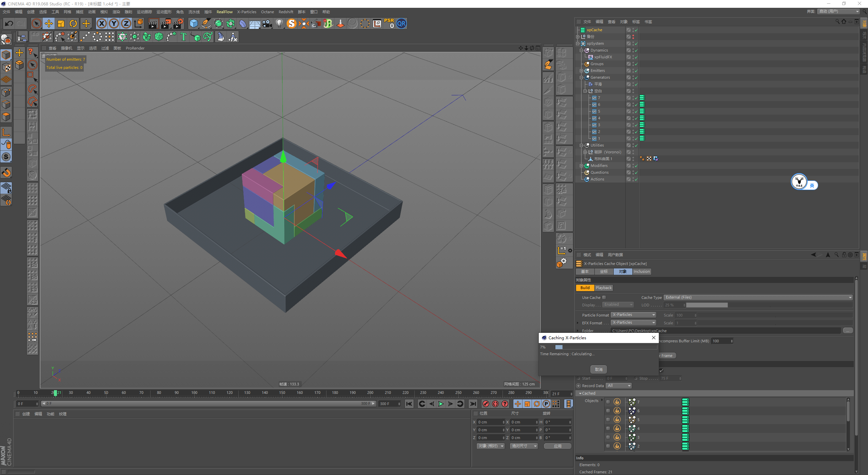Click the Record Active Objects key button
Image resolution: width=868 pixels, height=475 pixels.
(486, 404)
